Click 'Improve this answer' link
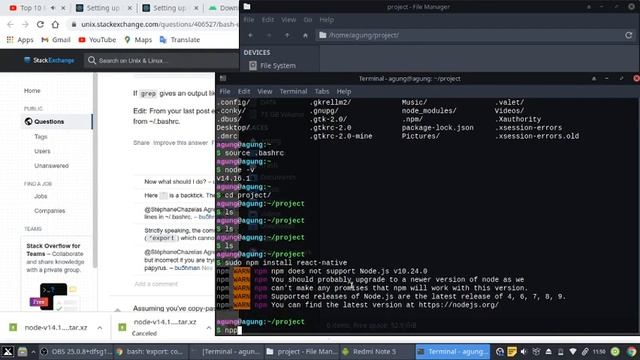This screenshot has width=640, height=360. [180, 142]
